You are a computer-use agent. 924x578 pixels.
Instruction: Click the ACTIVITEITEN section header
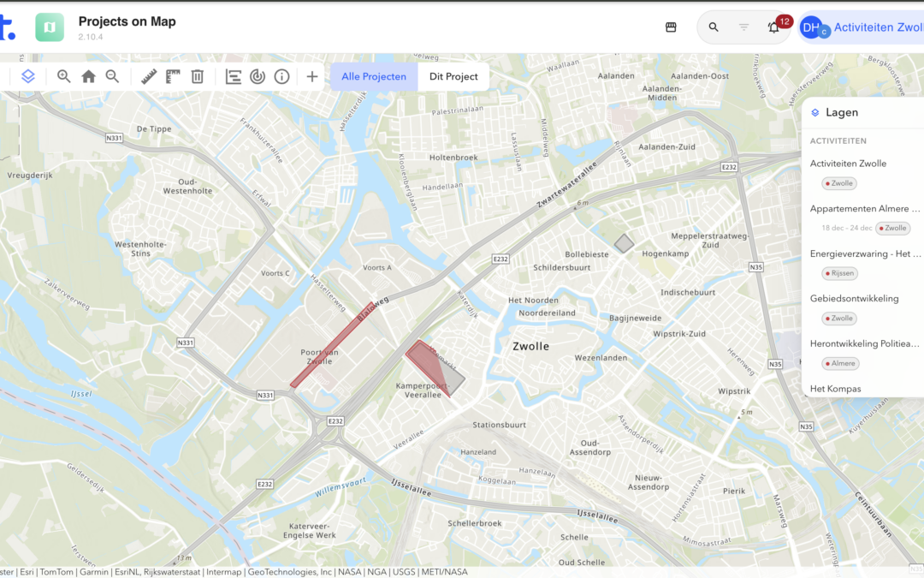[x=838, y=141]
